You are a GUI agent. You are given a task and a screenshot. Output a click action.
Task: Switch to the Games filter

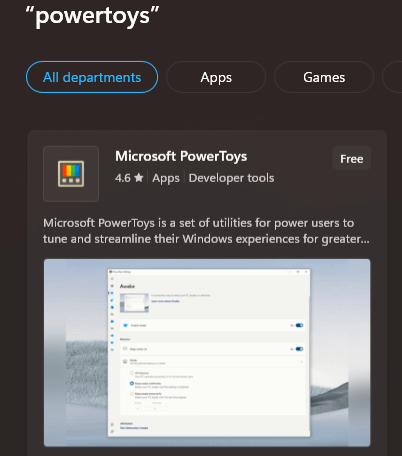tap(324, 77)
